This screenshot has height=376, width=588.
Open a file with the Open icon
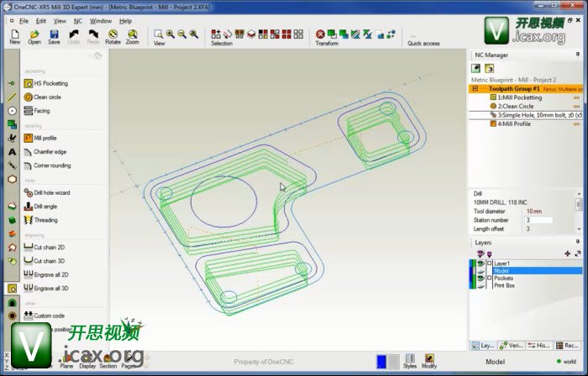coord(34,37)
